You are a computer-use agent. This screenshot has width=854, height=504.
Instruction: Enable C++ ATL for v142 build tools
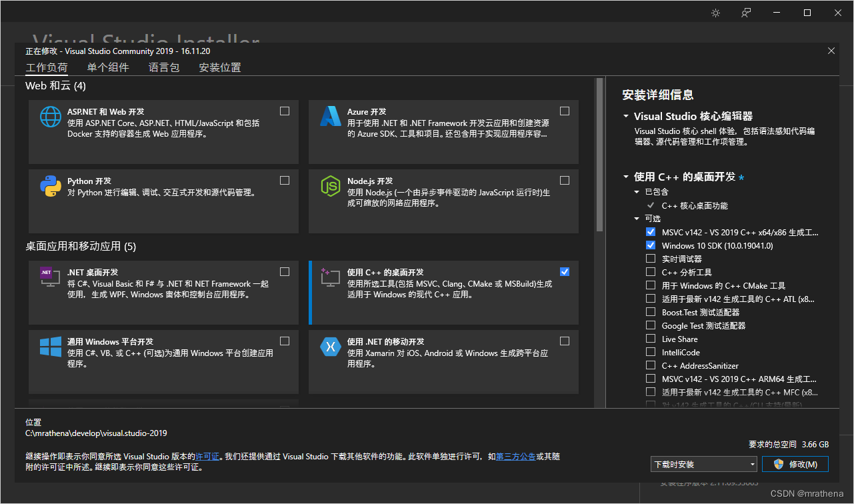651,299
